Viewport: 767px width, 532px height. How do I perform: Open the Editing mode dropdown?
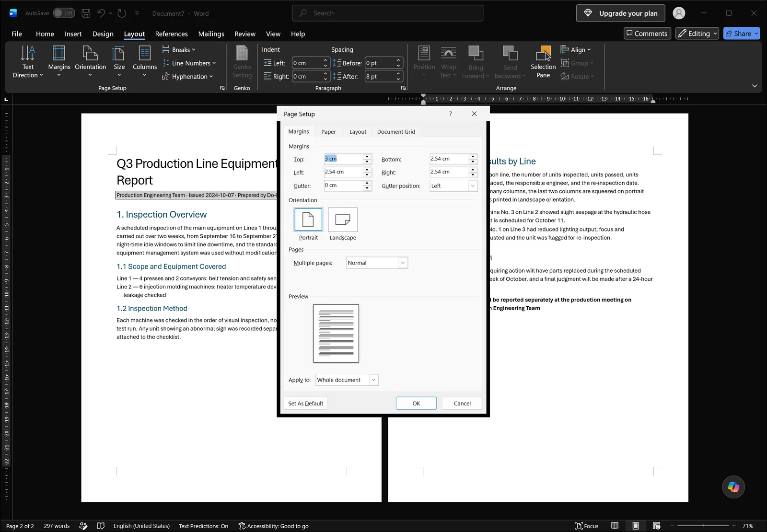[697, 34]
